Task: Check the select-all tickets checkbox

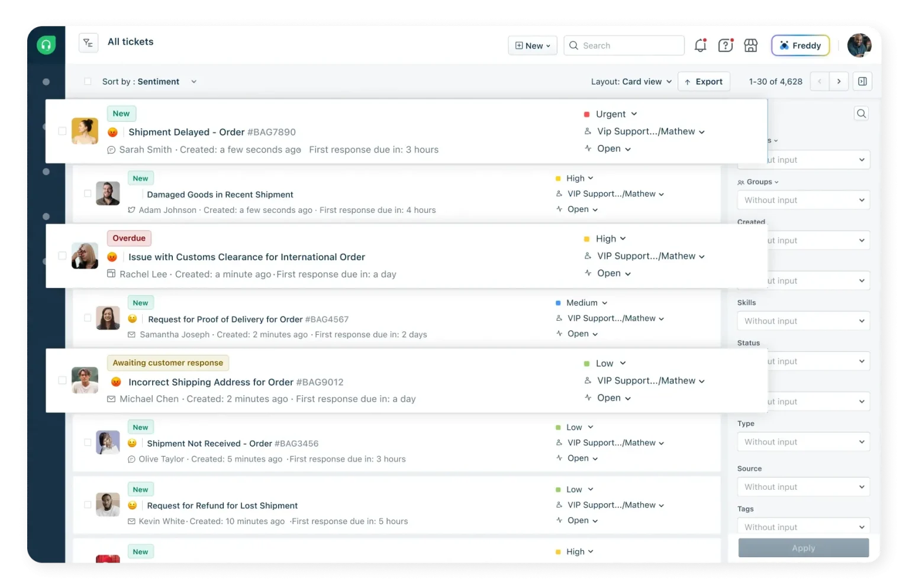Action: click(x=88, y=82)
